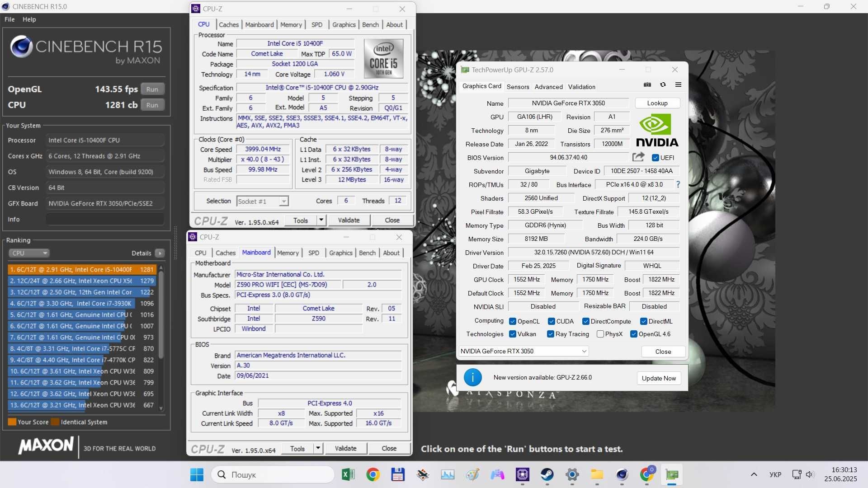Viewport: 868px width, 488px height.
Task: Open the Cinebench Help menu
Action: pos(29,19)
